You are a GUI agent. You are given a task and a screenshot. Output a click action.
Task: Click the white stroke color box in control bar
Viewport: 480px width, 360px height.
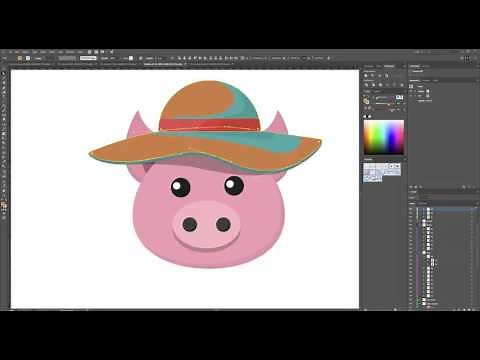click(28, 58)
